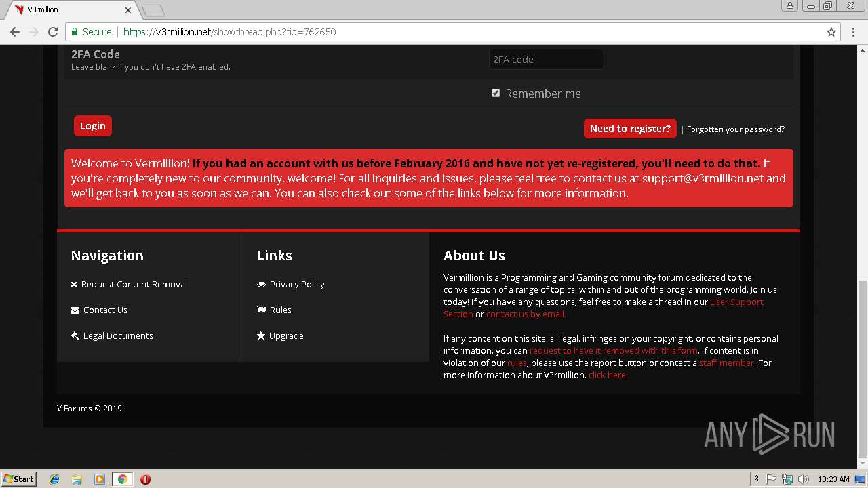Follow the User Support Section link
This screenshot has height=488, width=868.
pos(736,302)
